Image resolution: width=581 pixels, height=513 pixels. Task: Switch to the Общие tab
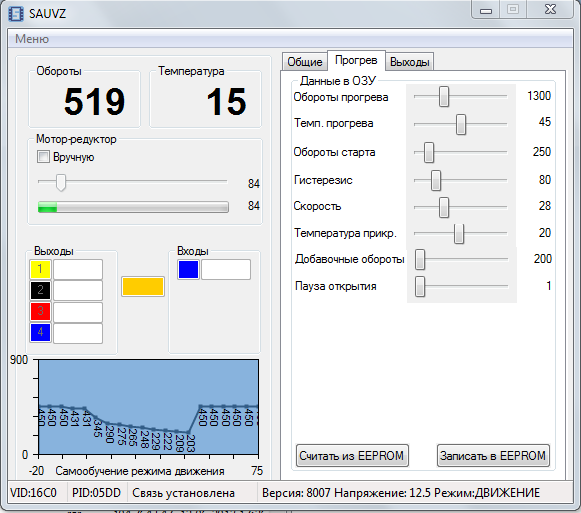305,62
